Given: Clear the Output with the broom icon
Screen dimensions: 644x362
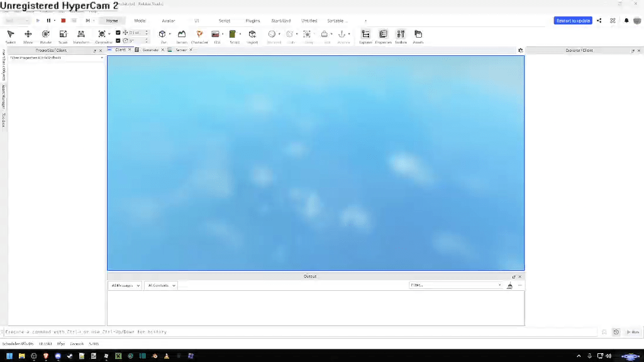Looking at the screenshot, I should pyautogui.click(x=509, y=285).
